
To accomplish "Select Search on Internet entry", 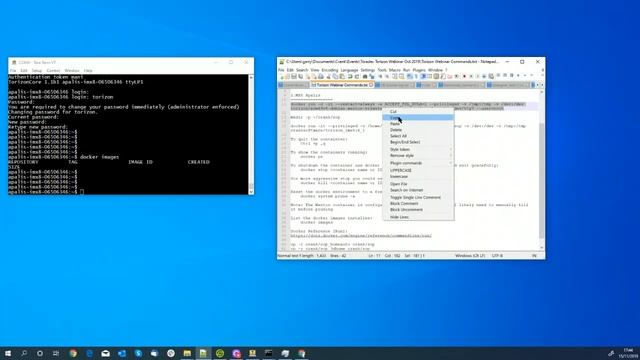I will [418, 190].
